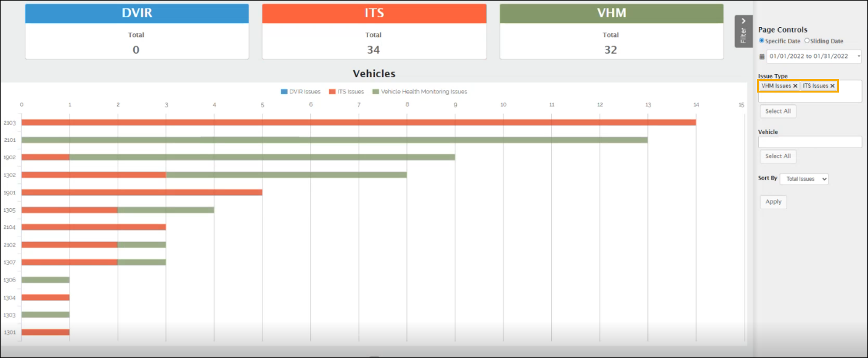Collapse the Filter side panel tab
868x358 pixels.
click(x=743, y=31)
